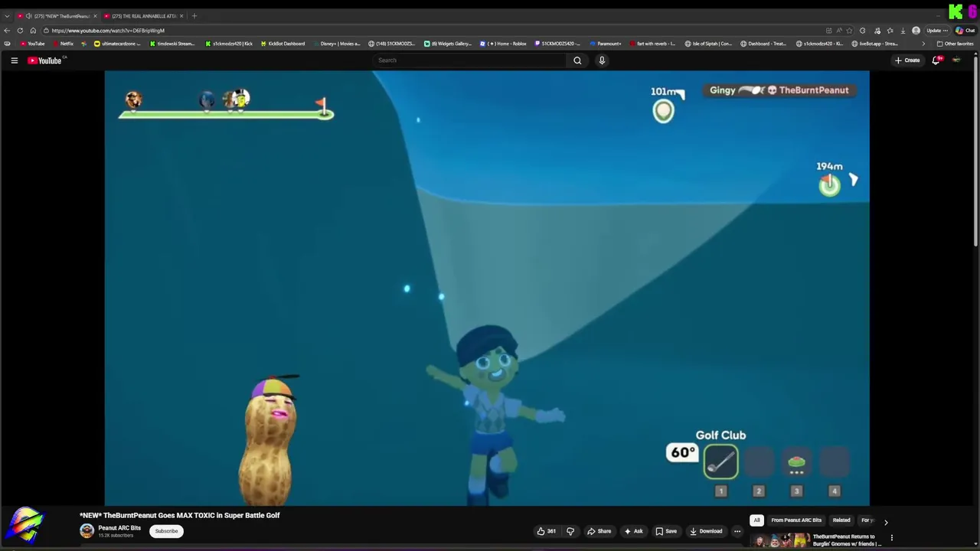
Task: Click the video player to pause
Action: click(487, 288)
